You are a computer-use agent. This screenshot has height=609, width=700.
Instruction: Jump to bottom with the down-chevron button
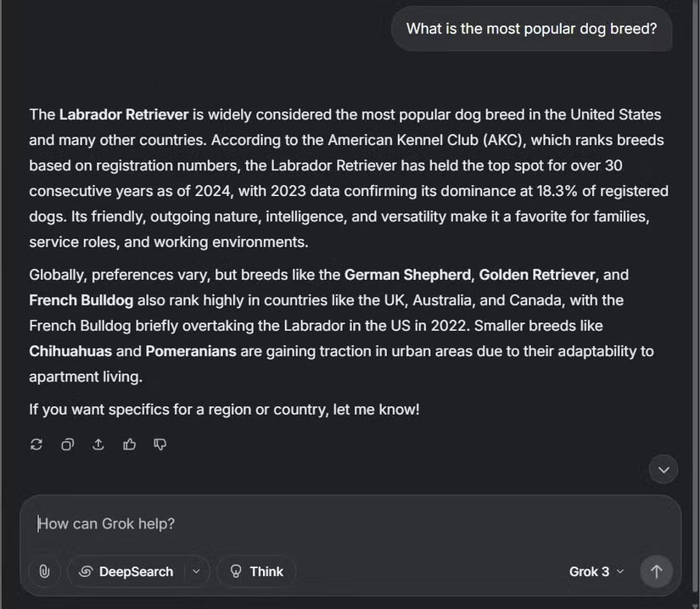tap(664, 469)
